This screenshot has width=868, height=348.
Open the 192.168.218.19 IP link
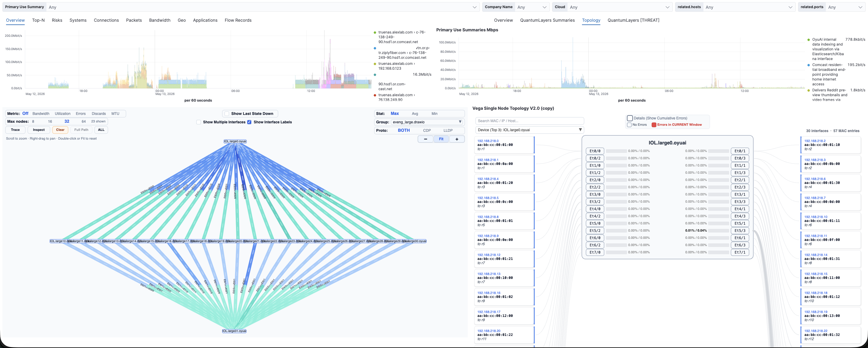pyautogui.click(x=816, y=312)
